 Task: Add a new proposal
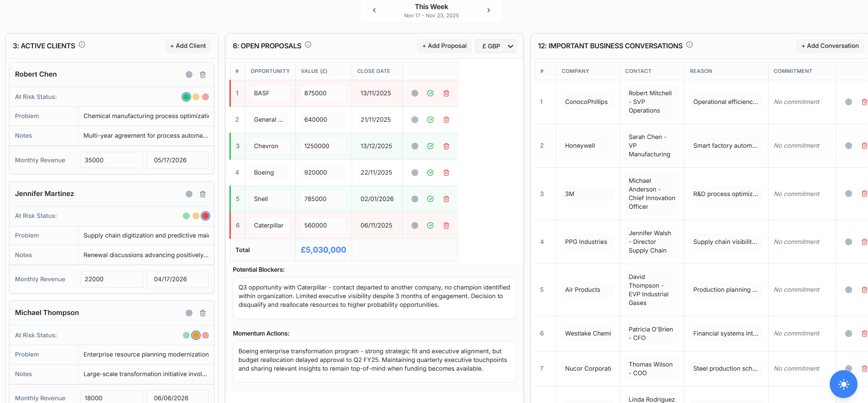444,46
